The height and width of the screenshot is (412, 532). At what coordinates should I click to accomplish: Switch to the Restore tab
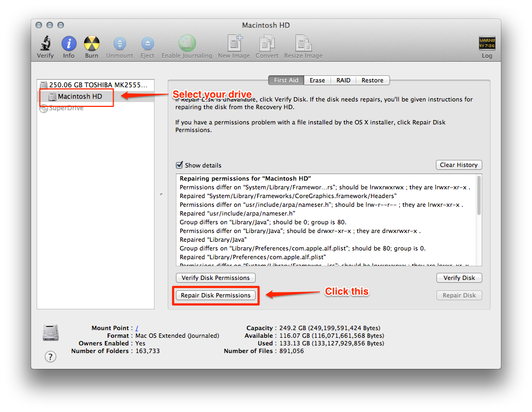[x=372, y=80]
